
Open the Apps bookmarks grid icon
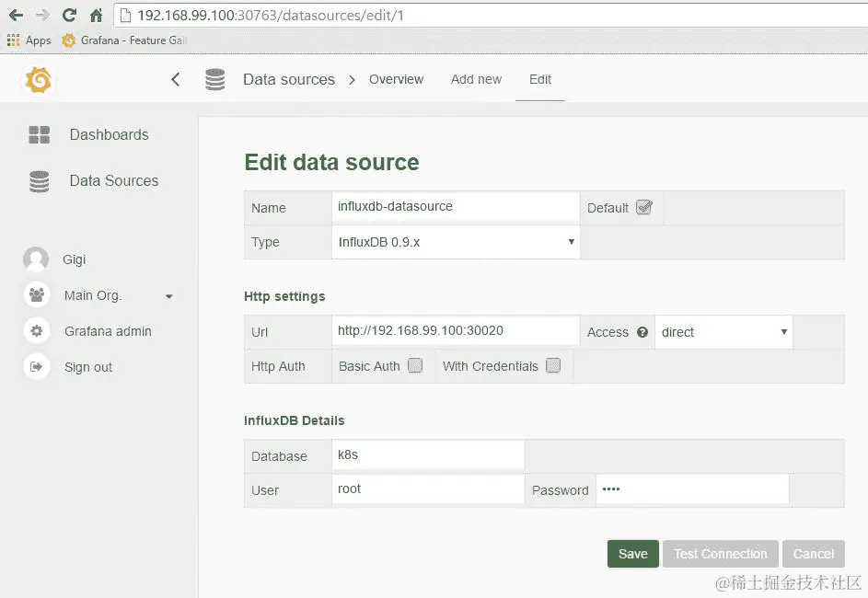tap(13, 40)
